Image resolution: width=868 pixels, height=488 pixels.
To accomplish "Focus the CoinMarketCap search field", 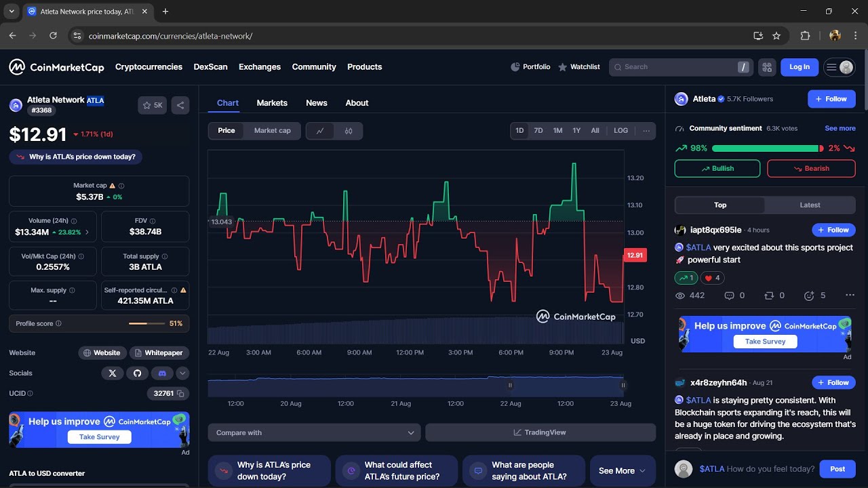I will [681, 67].
